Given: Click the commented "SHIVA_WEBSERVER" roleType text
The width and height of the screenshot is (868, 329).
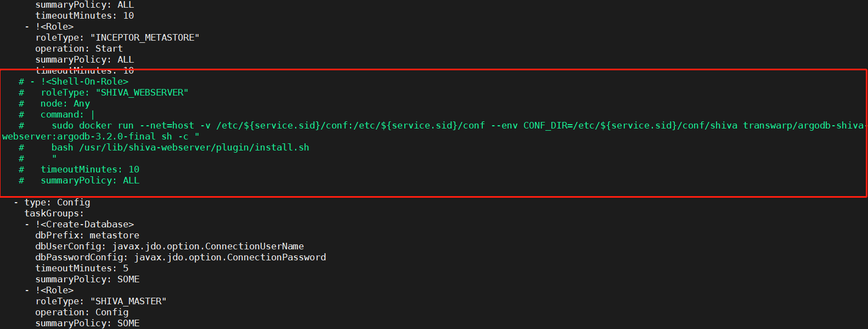Looking at the screenshot, I should 142,92.
